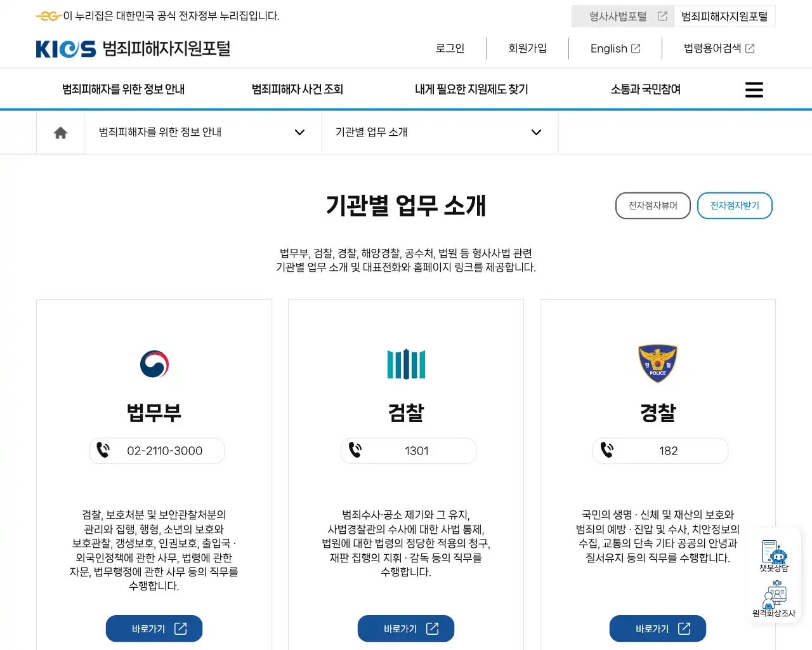Click the 검찰 phone number 1301
The width and height of the screenshot is (812, 650).
click(417, 451)
